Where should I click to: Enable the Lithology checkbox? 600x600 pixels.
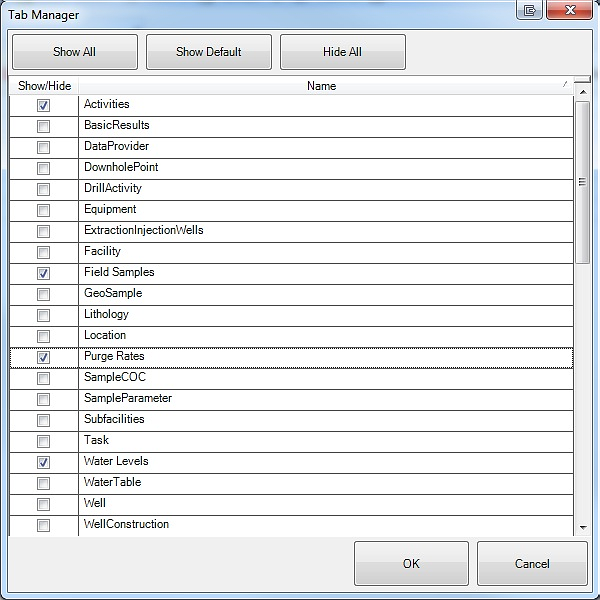pos(43,315)
